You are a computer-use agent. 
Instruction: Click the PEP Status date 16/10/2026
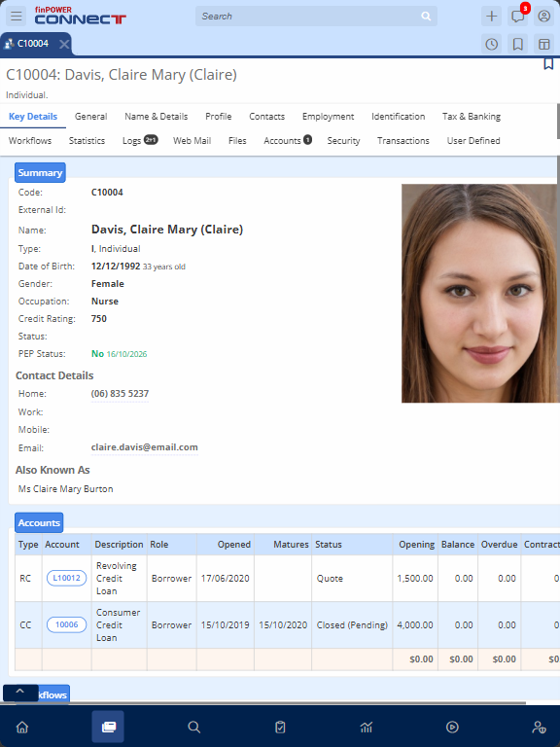[x=126, y=354]
